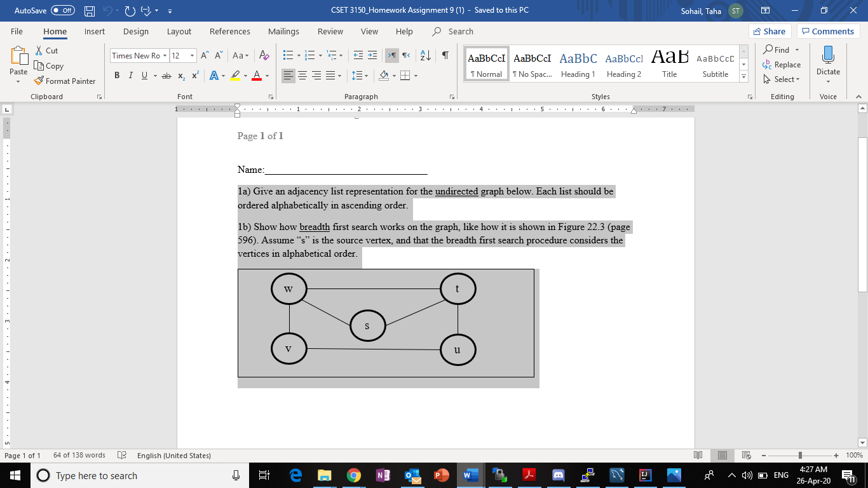Center align the paragraph

[x=302, y=75]
